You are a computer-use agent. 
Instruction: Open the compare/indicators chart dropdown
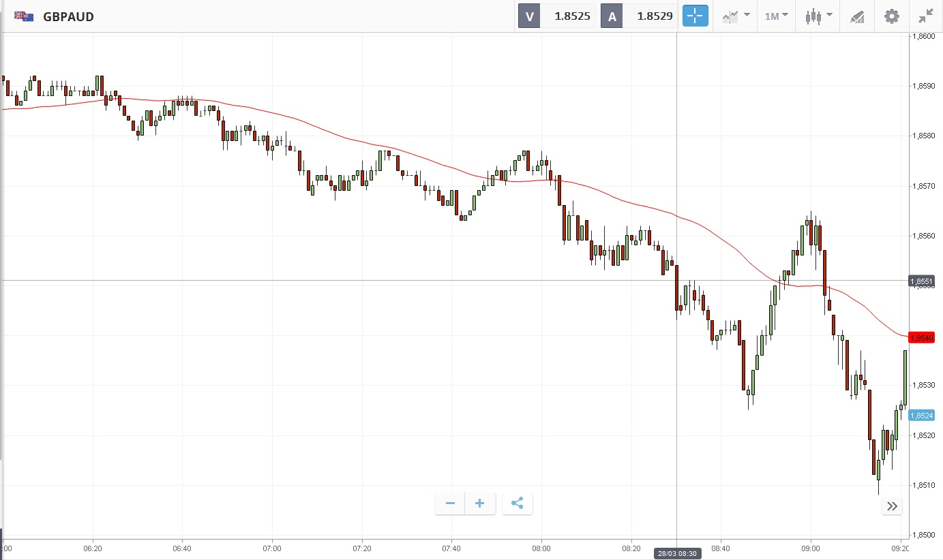pos(736,16)
